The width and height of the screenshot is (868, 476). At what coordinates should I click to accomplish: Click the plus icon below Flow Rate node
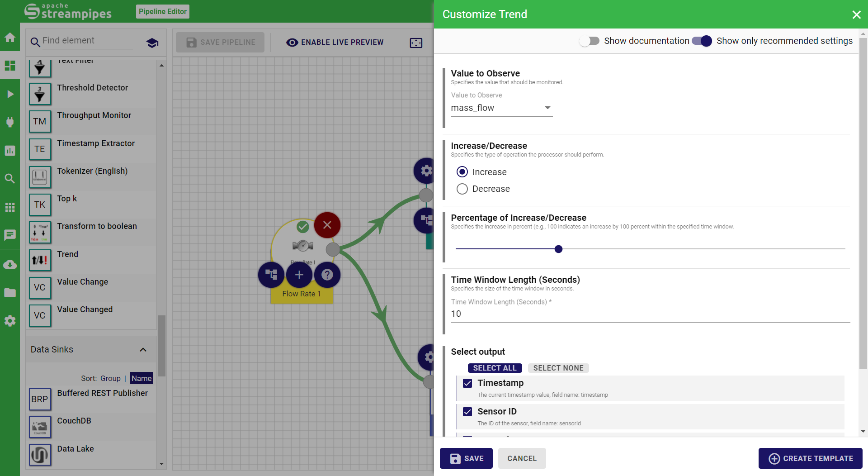(299, 275)
